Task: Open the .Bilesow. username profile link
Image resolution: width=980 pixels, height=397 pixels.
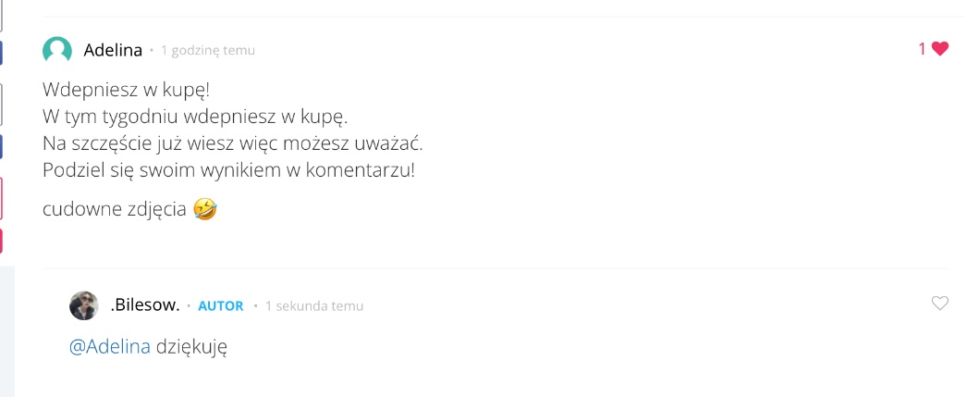Action: 144,305
